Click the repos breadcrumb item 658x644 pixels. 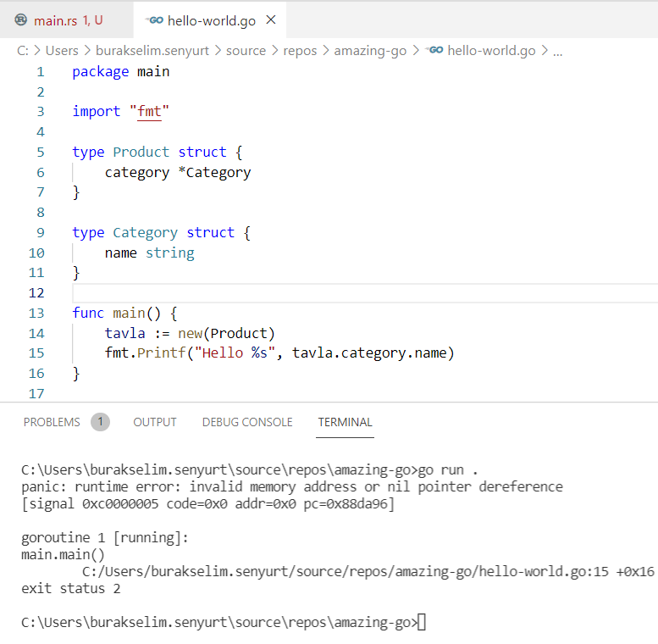[300, 51]
